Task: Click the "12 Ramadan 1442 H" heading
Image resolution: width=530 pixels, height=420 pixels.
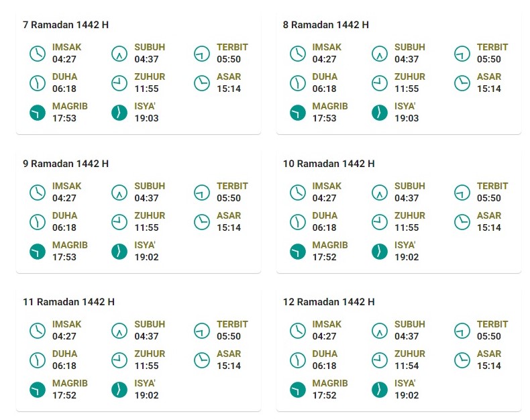Action: tap(329, 302)
